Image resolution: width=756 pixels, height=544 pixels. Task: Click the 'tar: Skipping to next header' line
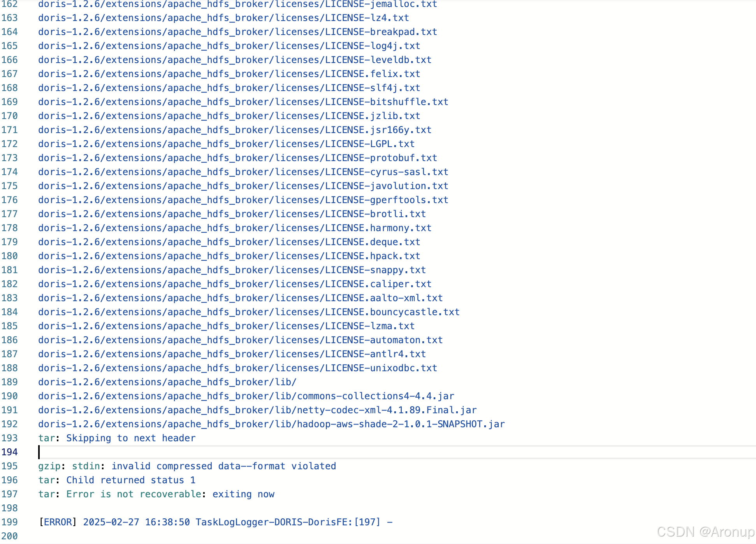click(x=117, y=438)
